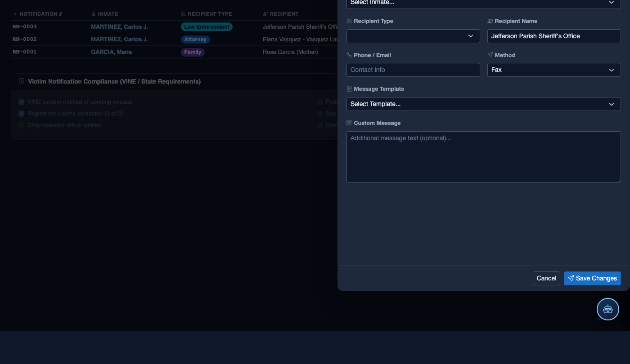Viewport: 630px width, 364px height.
Task: Click Rosa Garcia (Mother) recipient cell
Action: 290,52
